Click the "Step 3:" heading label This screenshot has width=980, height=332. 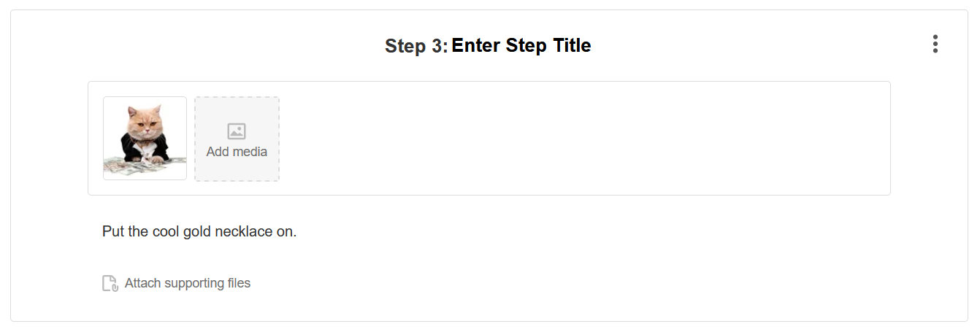[x=416, y=46]
